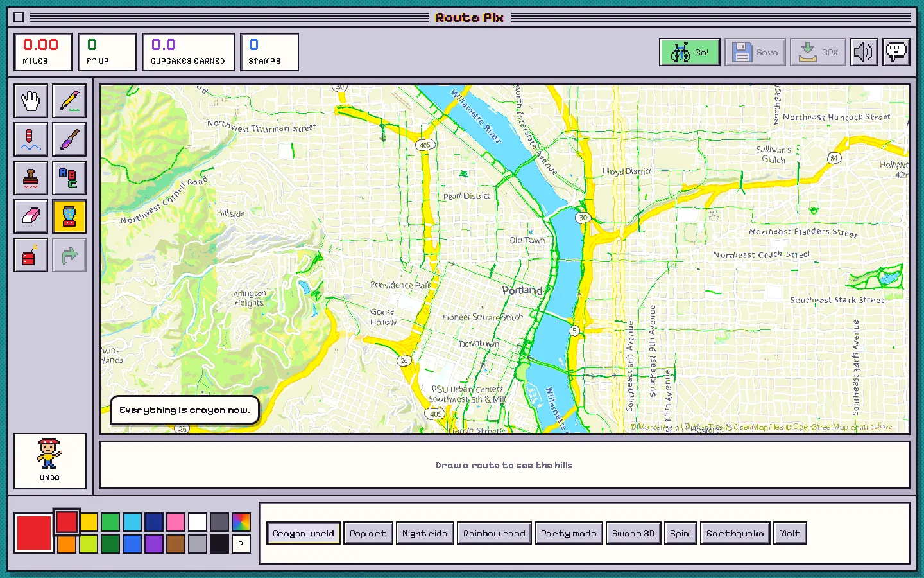Click the elevation panel 'Draw a route' text
The width and height of the screenshot is (924, 578).
pyautogui.click(x=504, y=465)
